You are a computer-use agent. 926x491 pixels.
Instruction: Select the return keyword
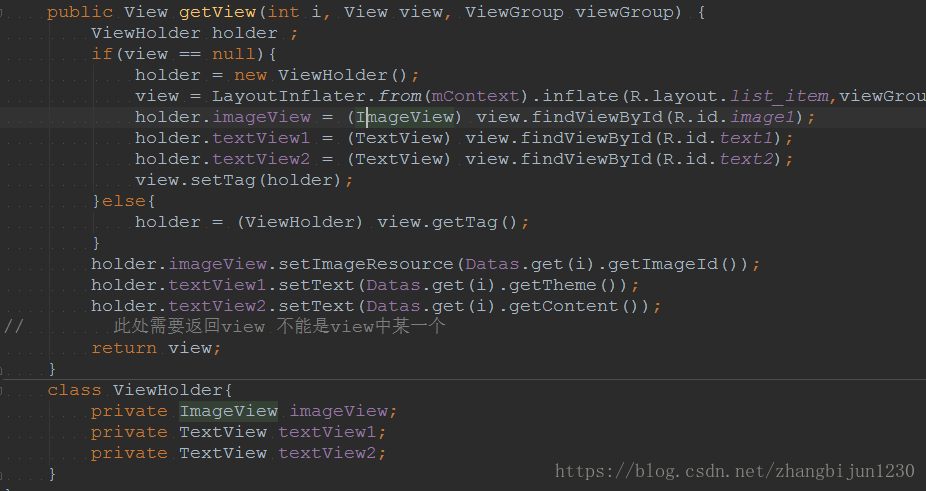[124, 348]
